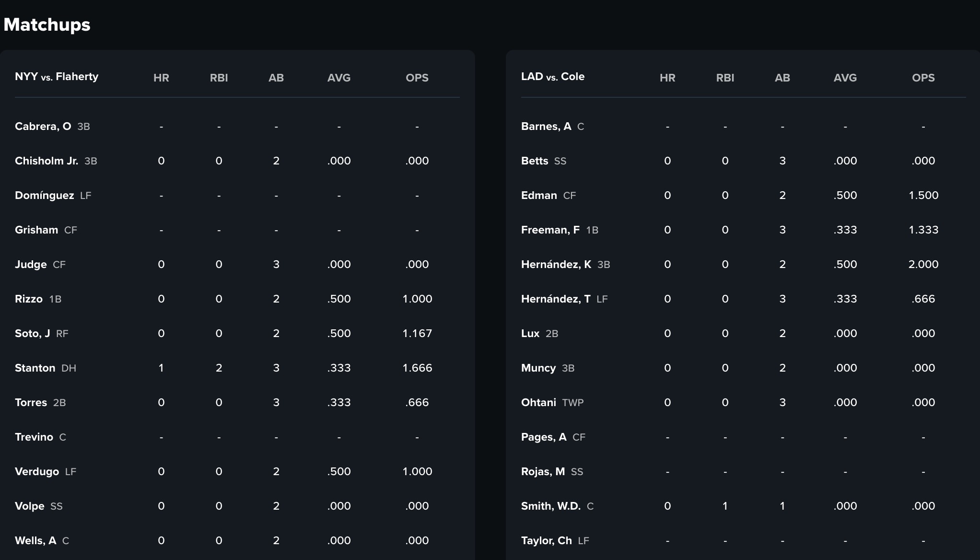This screenshot has width=980, height=560.
Task: Click AB column header in LAD table
Action: point(782,78)
